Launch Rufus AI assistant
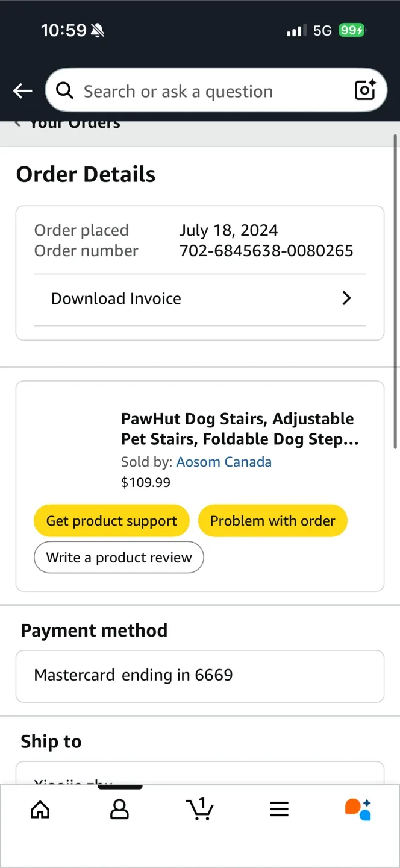This screenshot has height=868, width=400. point(358,810)
